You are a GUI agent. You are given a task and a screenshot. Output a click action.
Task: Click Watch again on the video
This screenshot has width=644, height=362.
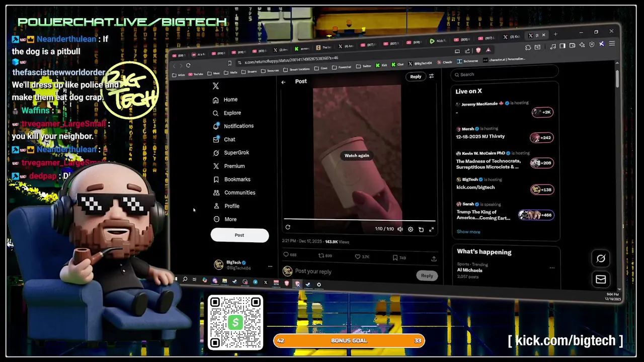coord(357,156)
